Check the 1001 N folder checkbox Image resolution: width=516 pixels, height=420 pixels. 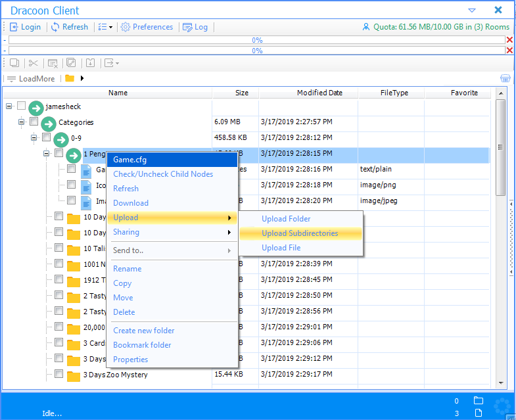coord(59,264)
